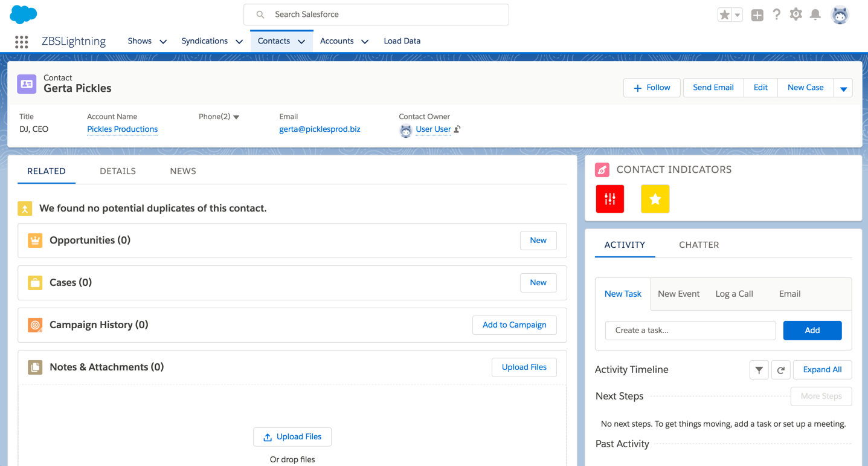Screen dimensions: 868x466
Task: Open the user profile avatar
Action: point(840,15)
